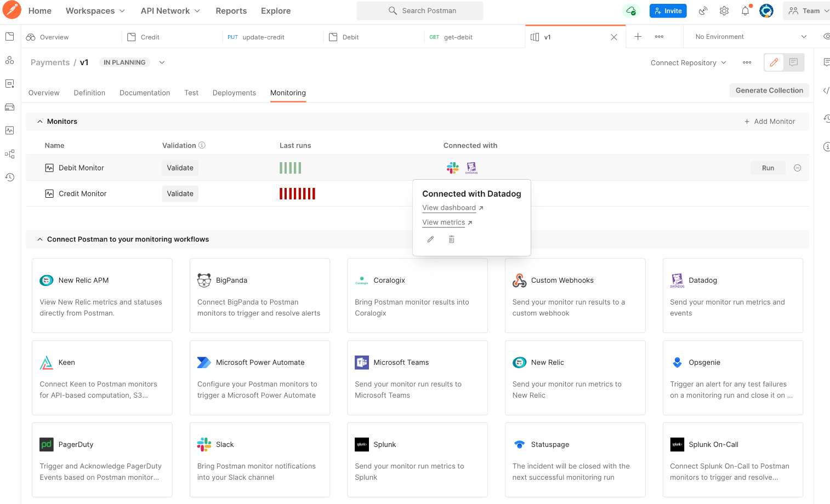The height and width of the screenshot is (504, 830).
Task: Click the cloud sync status icon
Action: [x=631, y=10]
